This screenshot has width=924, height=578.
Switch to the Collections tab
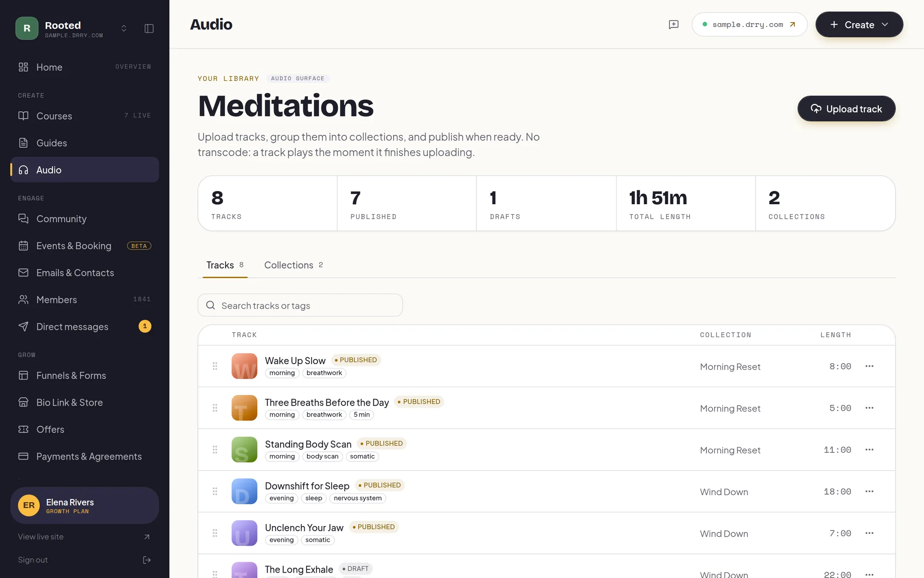point(294,265)
